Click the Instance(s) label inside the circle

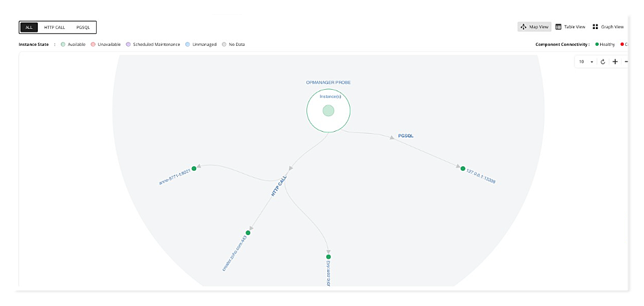coord(330,97)
